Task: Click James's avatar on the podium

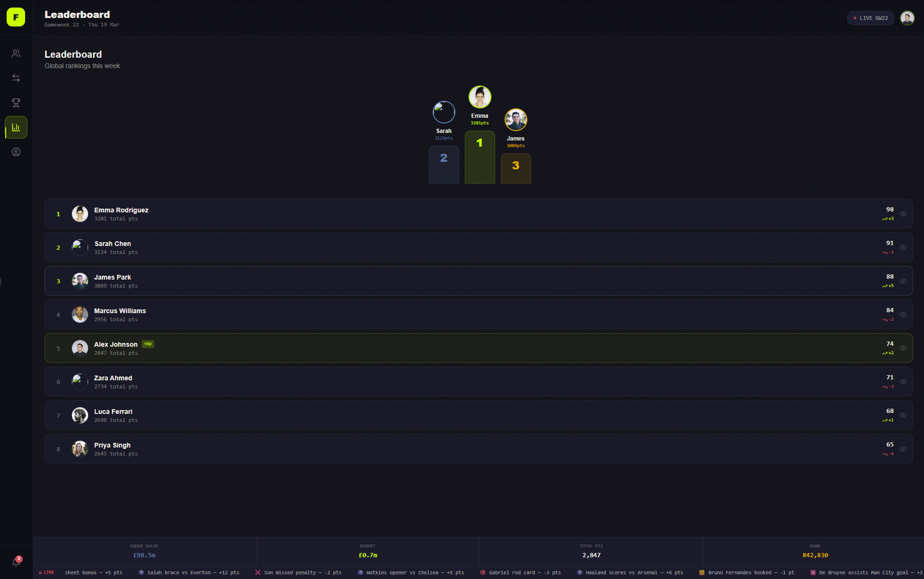Action: [515, 120]
